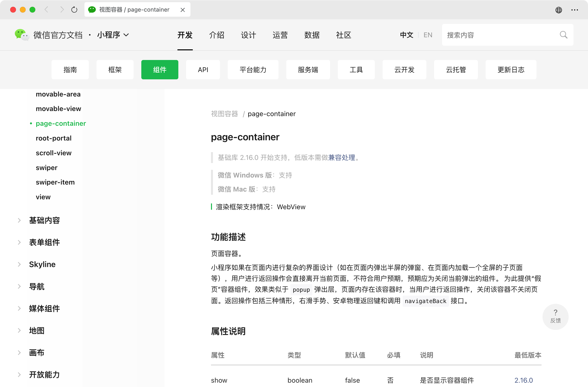
Task: Reload the page with the refresh icon
Action: pyautogui.click(x=74, y=10)
